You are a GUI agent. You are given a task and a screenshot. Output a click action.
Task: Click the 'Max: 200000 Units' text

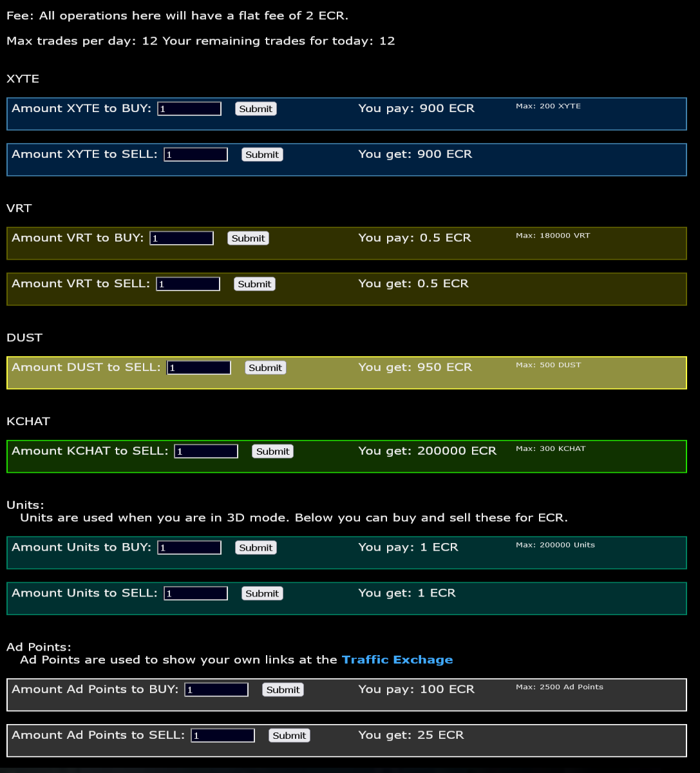tap(555, 545)
